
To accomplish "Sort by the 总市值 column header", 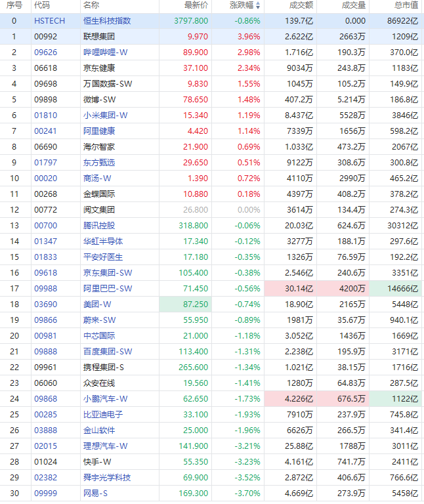I will [x=406, y=5].
